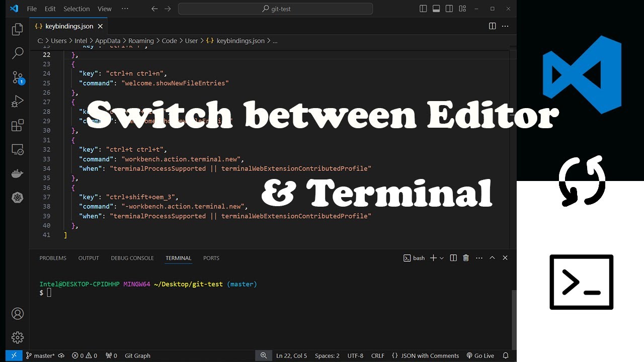The image size is (644, 362).
Task: Expand the Users breadcrumb
Action: coord(59,41)
